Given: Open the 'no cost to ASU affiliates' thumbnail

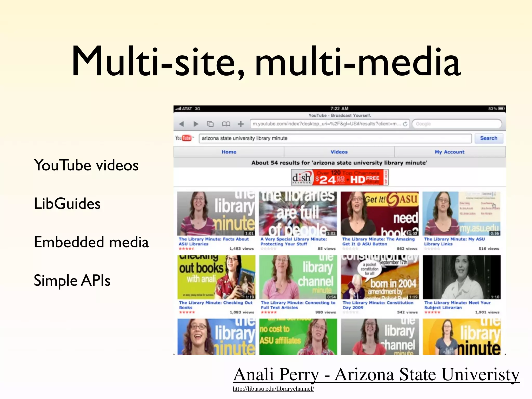Looking at the screenshot, I should [298, 337].
